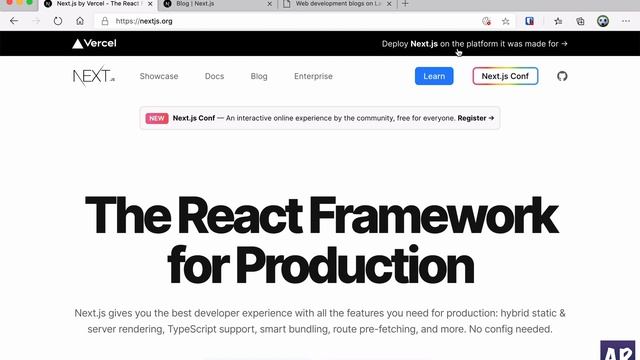Select the Next.js by Vercel tab
The width and height of the screenshot is (640, 360).
[98, 4]
